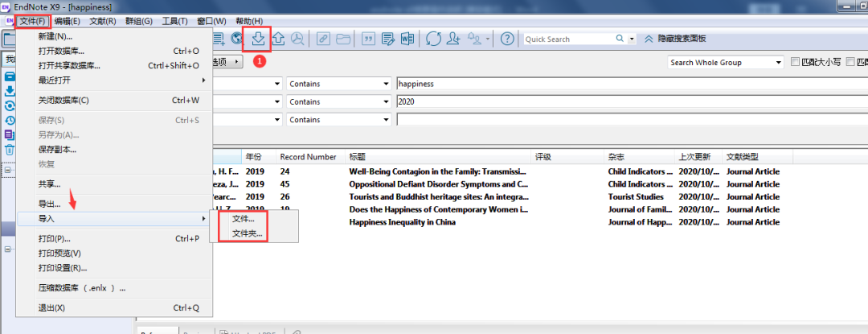Click the Unfiled references sidebar icon

(10, 134)
